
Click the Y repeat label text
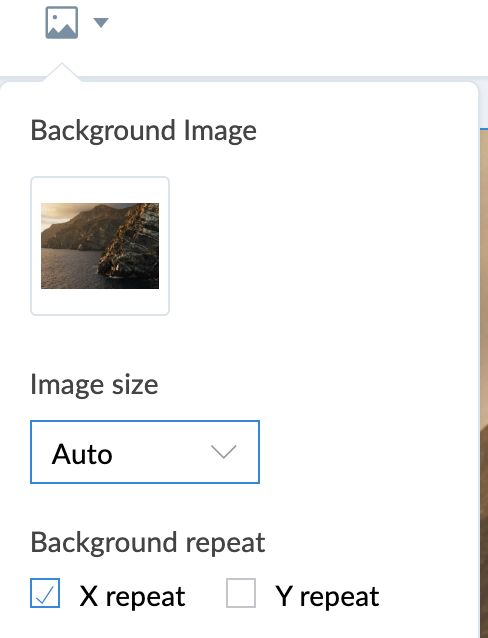point(327,596)
